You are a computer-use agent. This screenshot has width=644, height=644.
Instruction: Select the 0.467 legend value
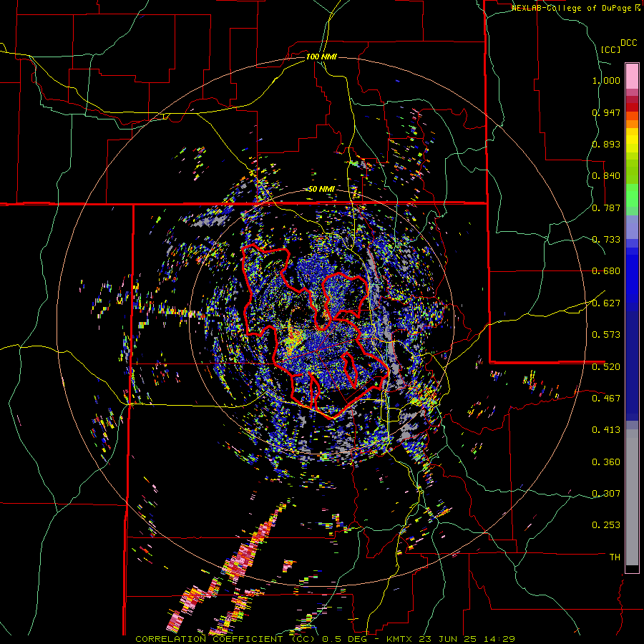click(x=606, y=398)
